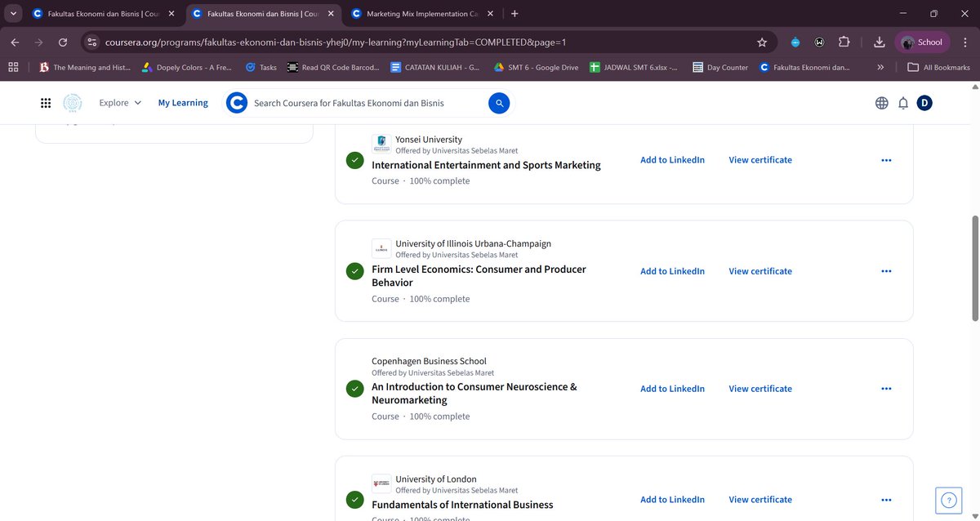Screen dimensions: 980x521
Task: Open the Chrome downloads icon
Action: tap(879, 42)
